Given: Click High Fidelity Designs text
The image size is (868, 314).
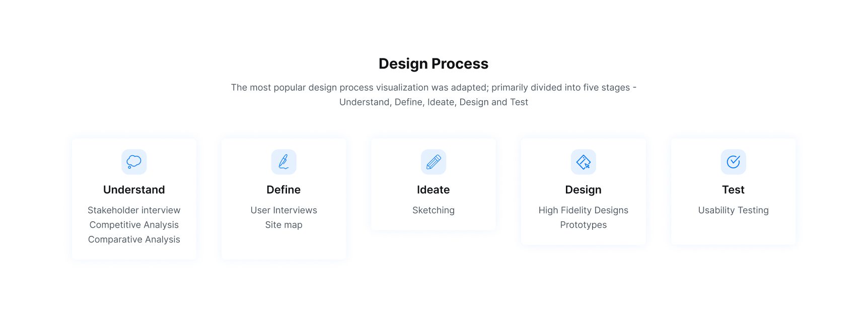Looking at the screenshot, I should pos(583,210).
